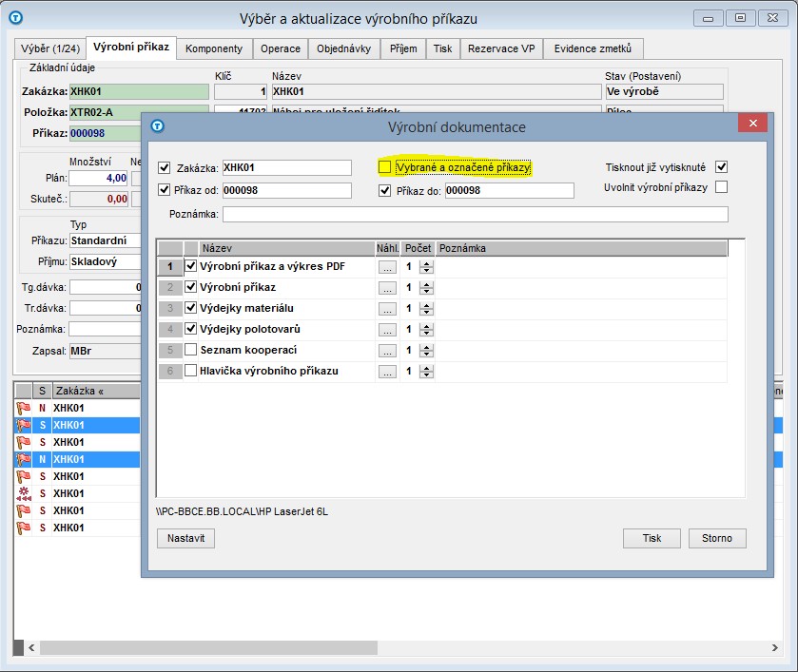Increase copy count for Výdejky polotovarů

click(x=426, y=327)
